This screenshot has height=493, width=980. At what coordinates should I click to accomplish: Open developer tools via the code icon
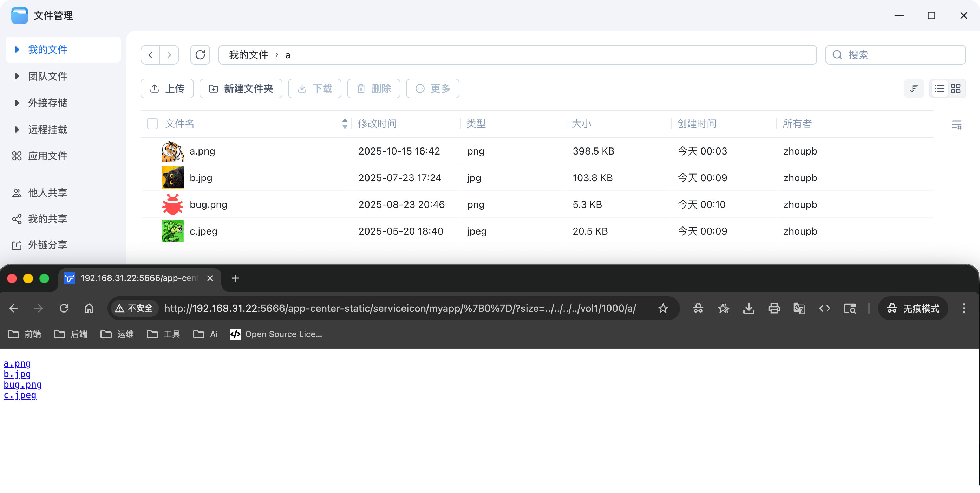pos(825,309)
